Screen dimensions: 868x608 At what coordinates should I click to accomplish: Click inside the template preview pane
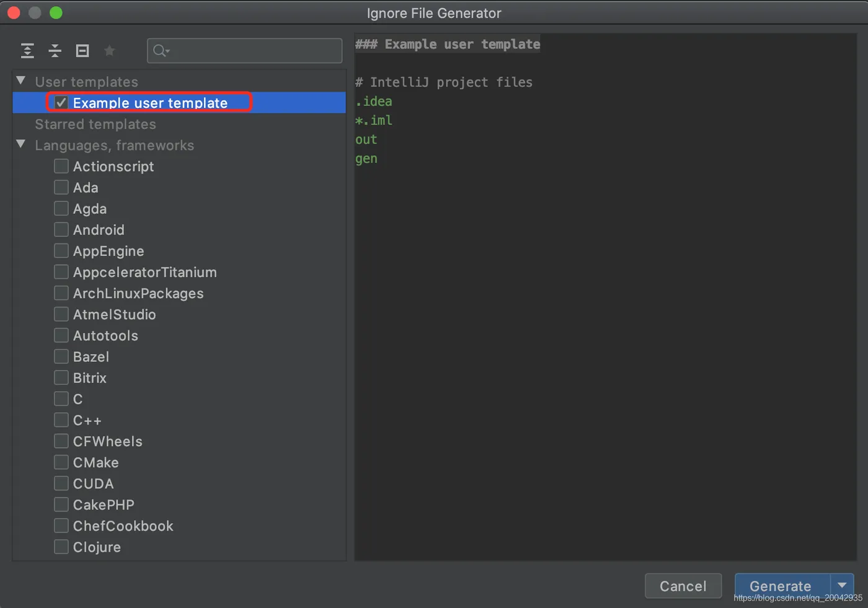[x=605, y=341]
